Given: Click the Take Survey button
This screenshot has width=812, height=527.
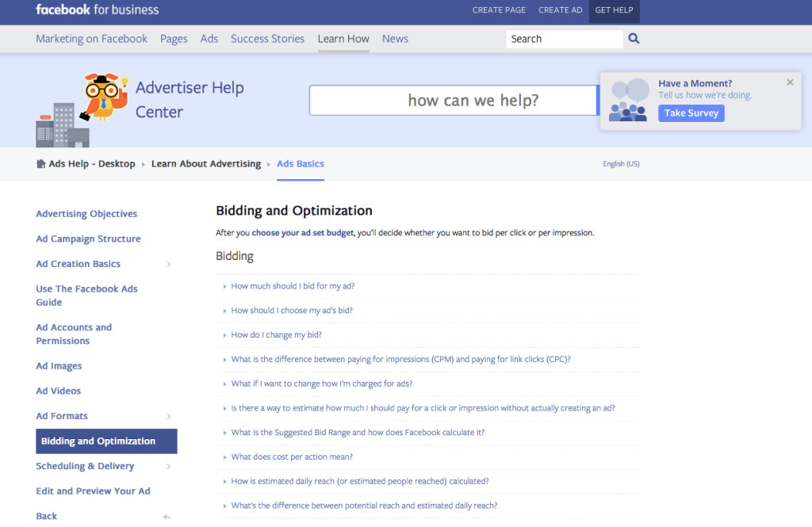Looking at the screenshot, I should [691, 113].
